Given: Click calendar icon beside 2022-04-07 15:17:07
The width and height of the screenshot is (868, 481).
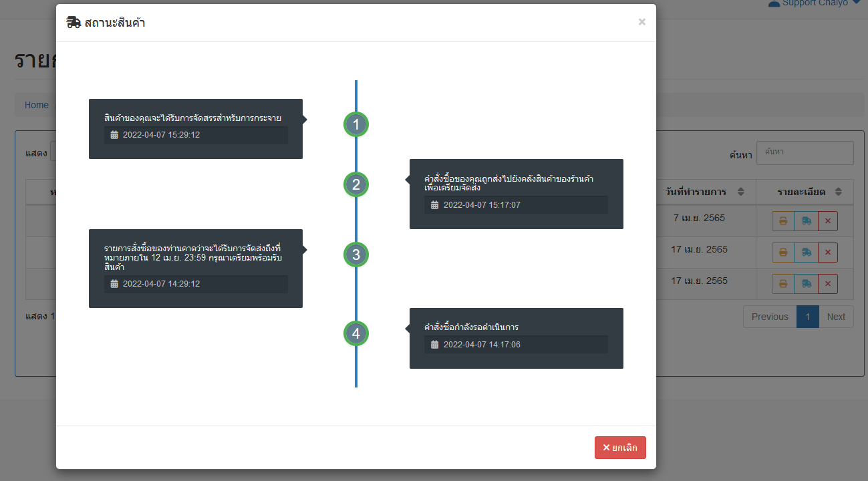Looking at the screenshot, I should pyautogui.click(x=435, y=205).
